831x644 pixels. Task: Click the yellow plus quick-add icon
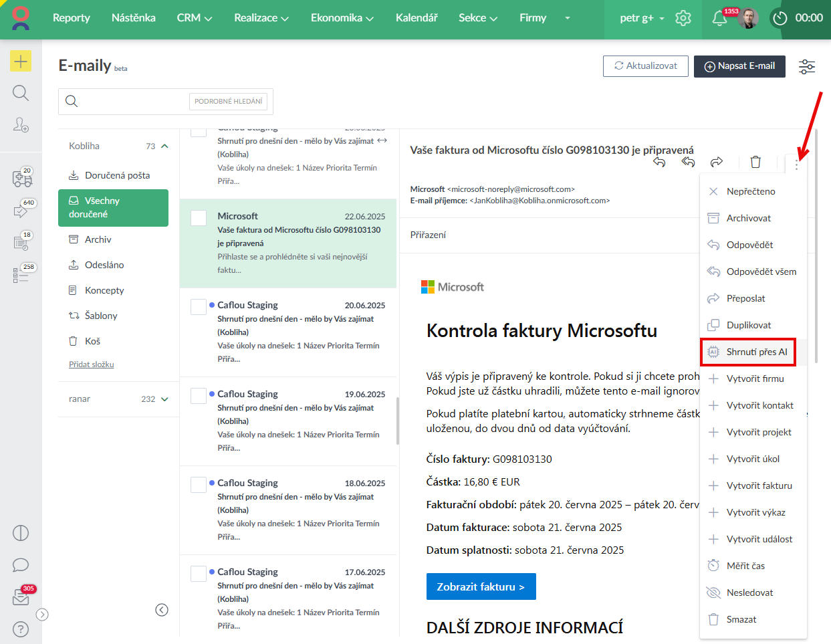coord(21,62)
